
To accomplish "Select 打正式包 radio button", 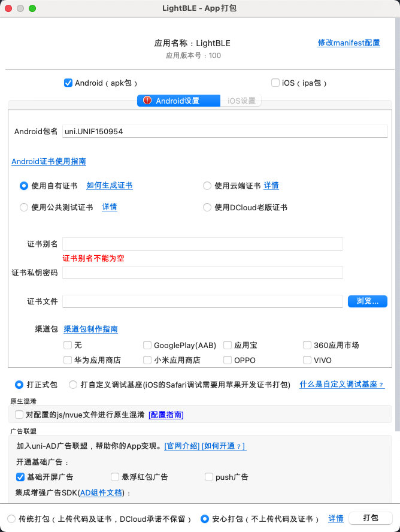I will [x=19, y=385].
